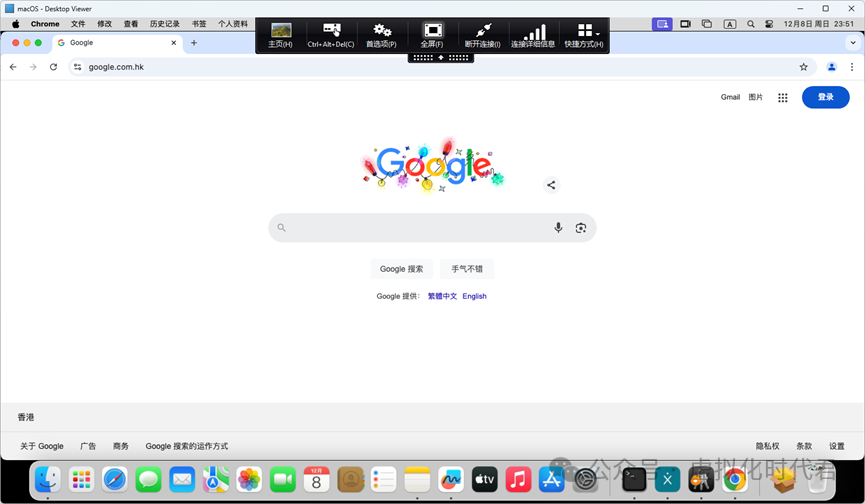Search by image with camera icon
This screenshot has width=865, height=504.
pyautogui.click(x=581, y=228)
